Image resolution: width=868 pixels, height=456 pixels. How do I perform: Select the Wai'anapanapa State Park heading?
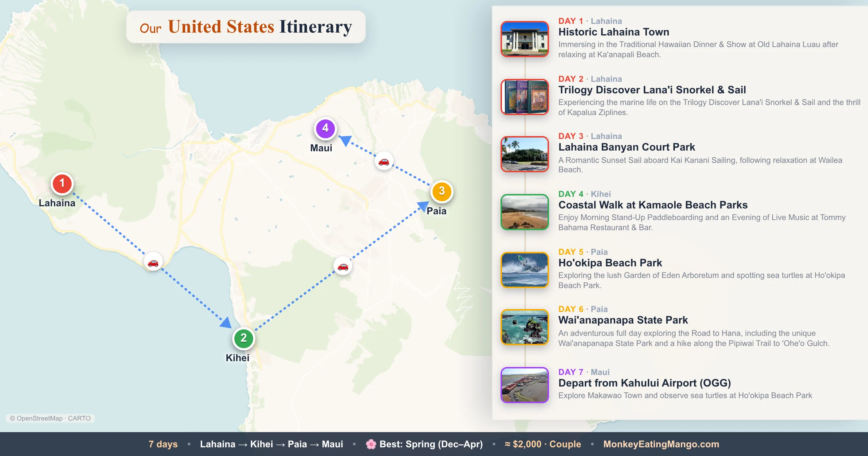(623, 320)
